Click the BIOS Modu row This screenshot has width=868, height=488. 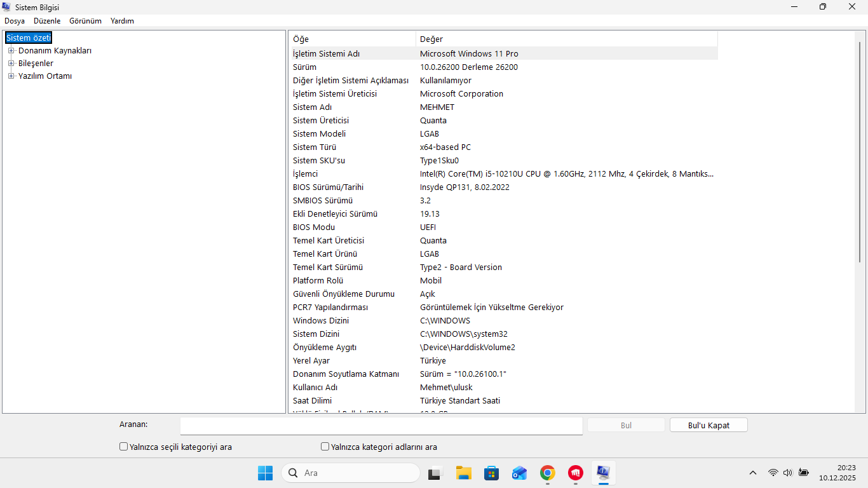[503, 227]
